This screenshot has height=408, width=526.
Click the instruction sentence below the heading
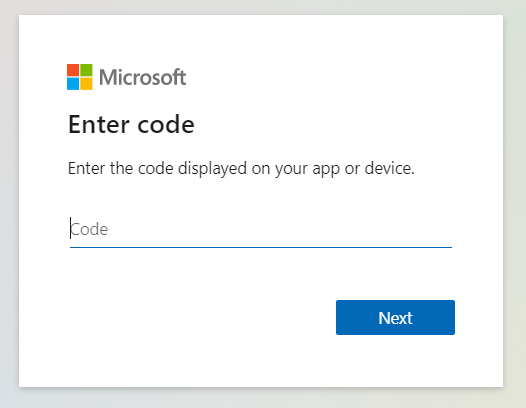click(241, 169)
